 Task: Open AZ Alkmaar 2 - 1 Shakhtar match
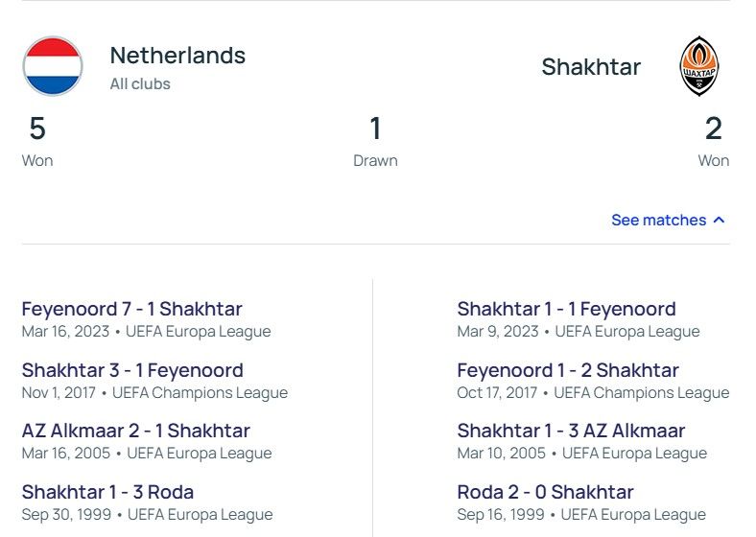pyautogui.click(x=135, y=431)
